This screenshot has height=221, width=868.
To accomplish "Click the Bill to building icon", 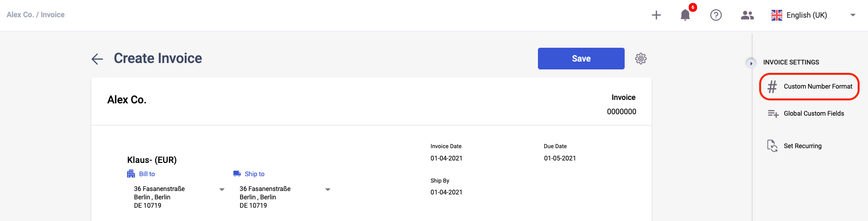I will [131, 174].
